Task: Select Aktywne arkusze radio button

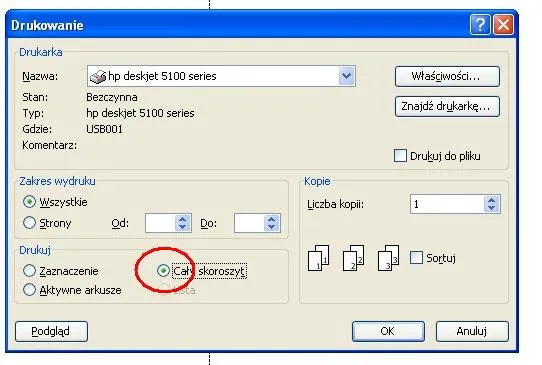Action: pyautogui.click(x=29, y=290)
